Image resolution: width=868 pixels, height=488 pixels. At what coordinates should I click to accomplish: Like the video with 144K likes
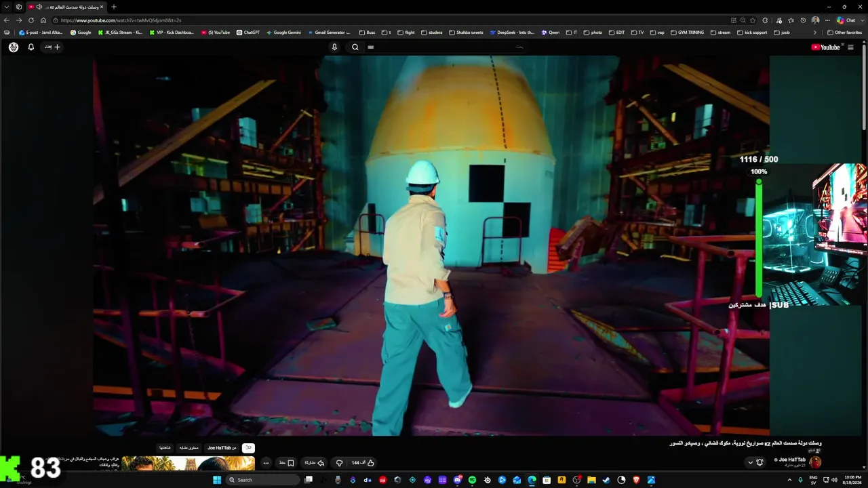363,463
